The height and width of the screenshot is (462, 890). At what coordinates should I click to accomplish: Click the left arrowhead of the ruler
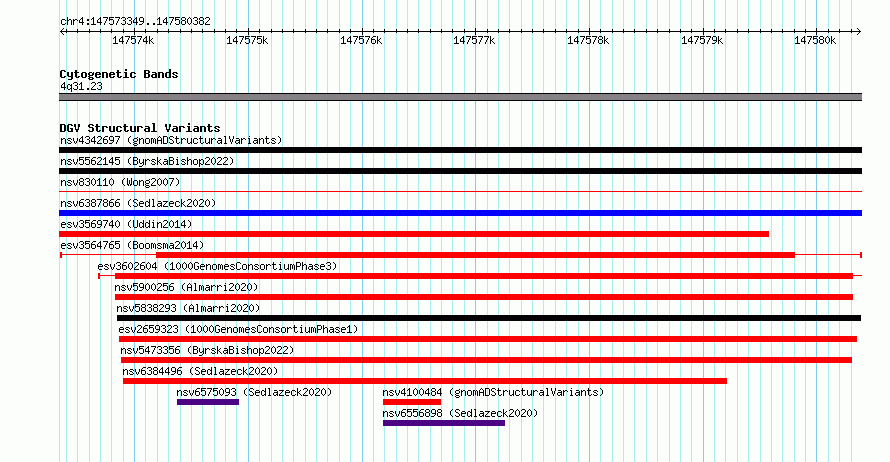click(x=62, y=32)
